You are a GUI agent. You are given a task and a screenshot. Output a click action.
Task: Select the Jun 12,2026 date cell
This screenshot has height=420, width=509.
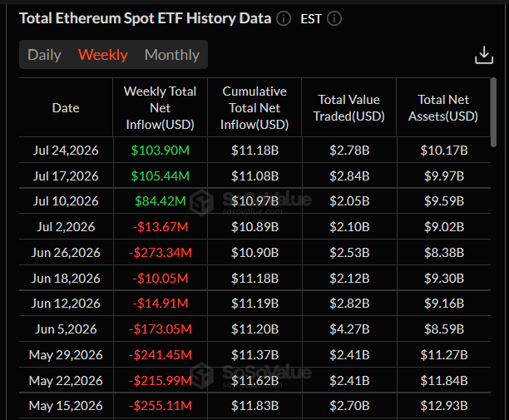pos(66,304)
